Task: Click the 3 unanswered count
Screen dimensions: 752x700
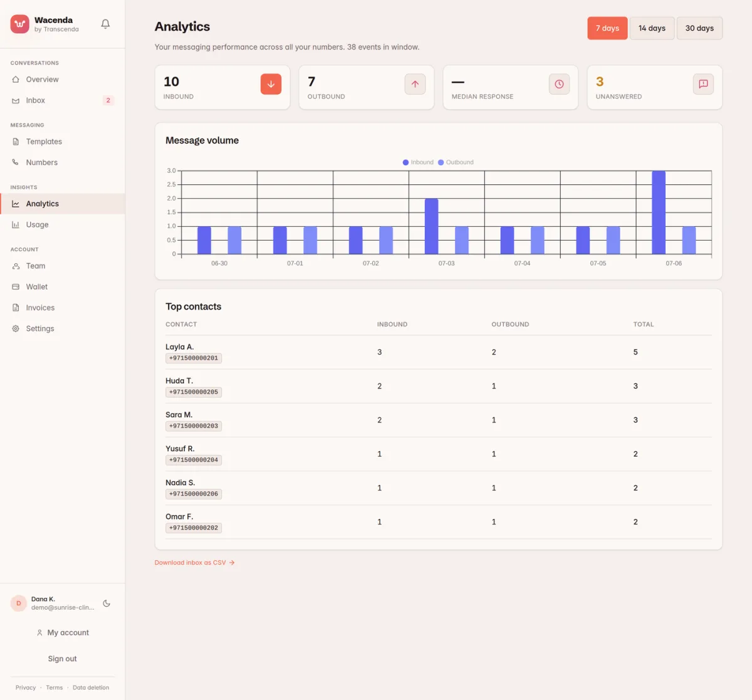Action: [600, 81]
